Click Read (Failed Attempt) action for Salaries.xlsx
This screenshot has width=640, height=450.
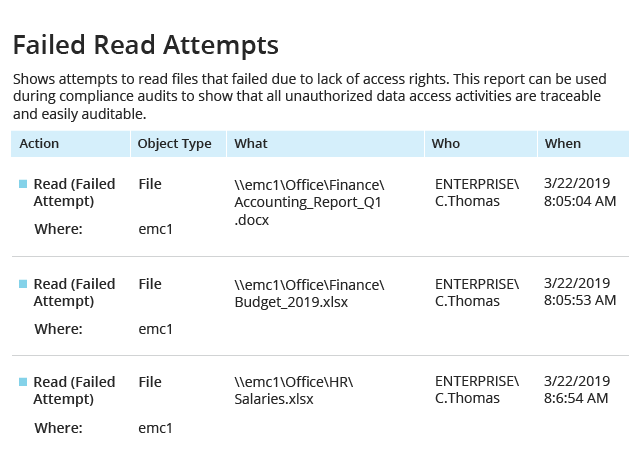pos(74,390)
